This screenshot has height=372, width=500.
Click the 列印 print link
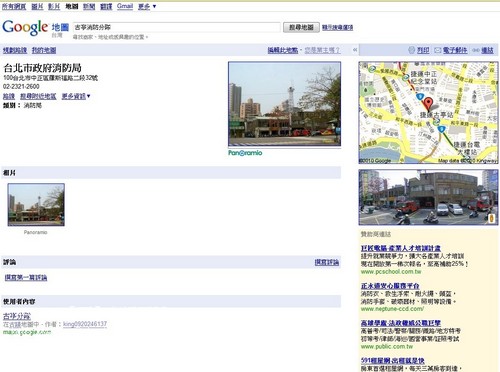pyautogui.click(x=423, y=50)
